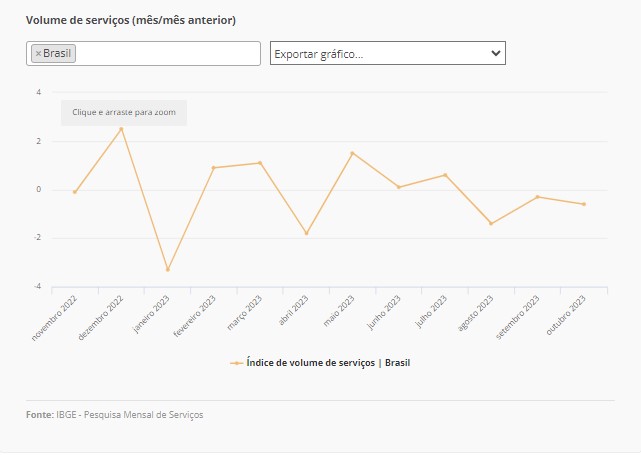
Task: Select the novembro 2022 data point
Action: (75, 192)
